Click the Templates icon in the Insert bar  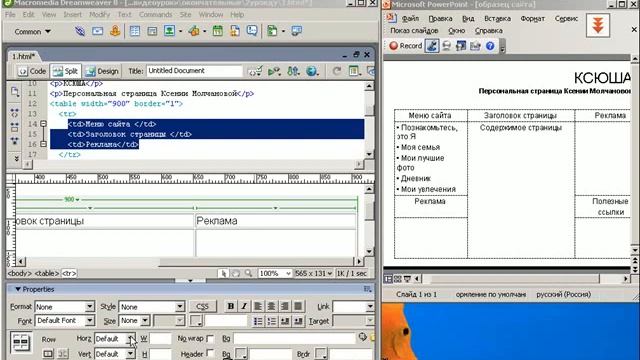tap(272, 31)
